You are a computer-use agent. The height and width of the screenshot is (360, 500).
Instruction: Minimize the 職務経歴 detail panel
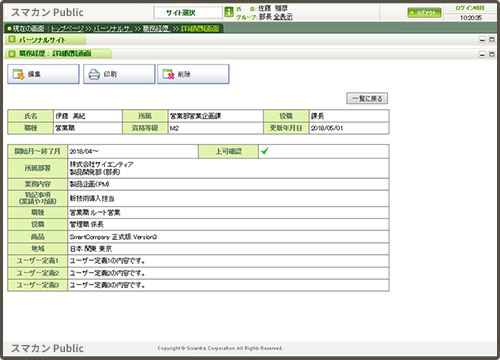tap(482, 54)
